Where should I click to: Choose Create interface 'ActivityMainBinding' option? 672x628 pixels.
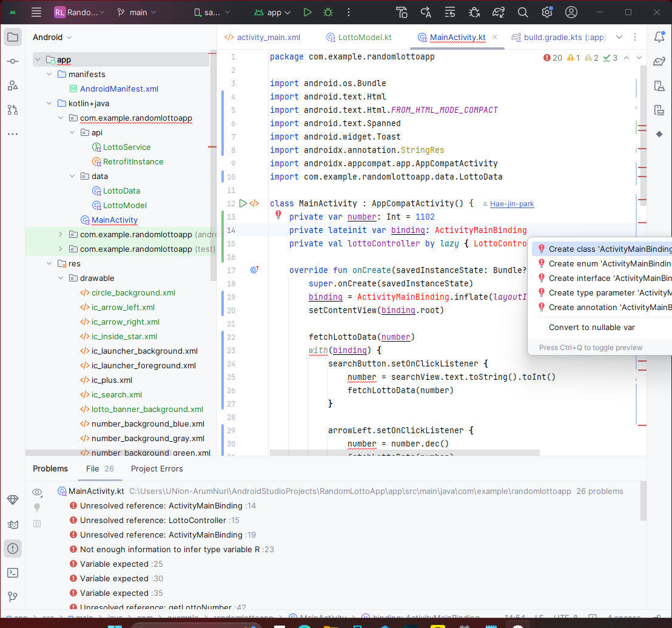coord(602,279)
